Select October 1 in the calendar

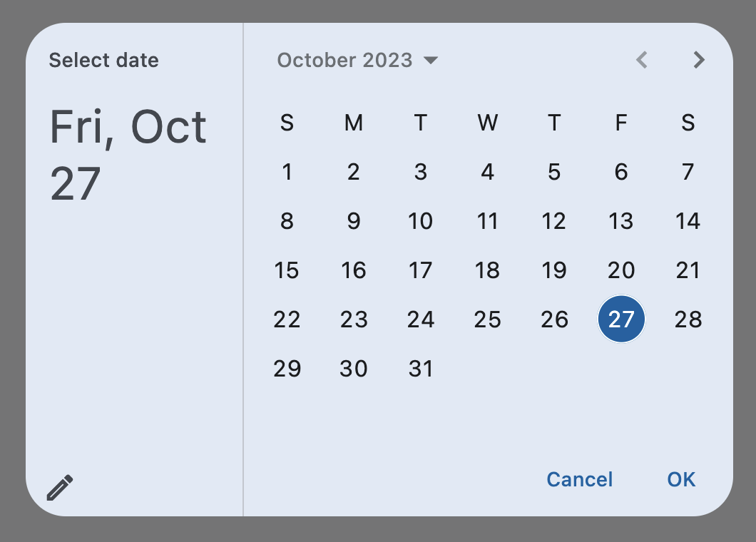[287, 172]
